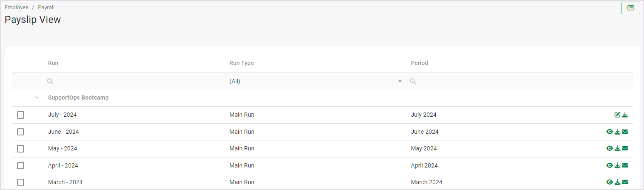Open the Employee breadcrumb link
The width and height of the screenshot is (644, 190).
coord(17,7)
